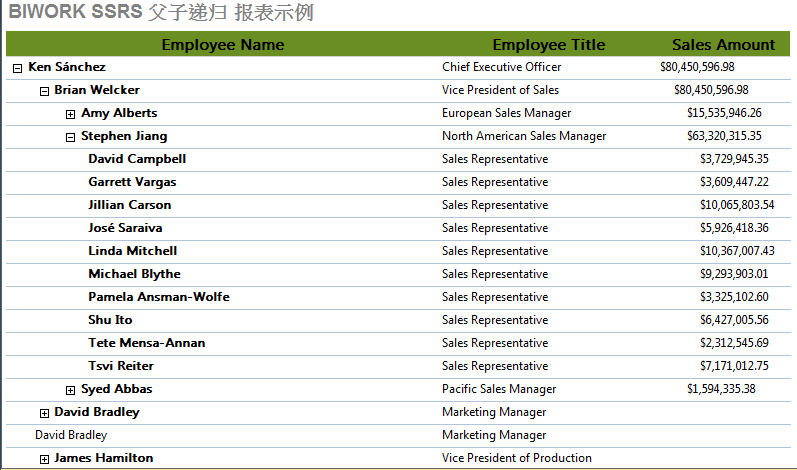This screenshot has width=797, height=470.
Task: Collapse the Brian Welcker node
Action: (44, 91)
